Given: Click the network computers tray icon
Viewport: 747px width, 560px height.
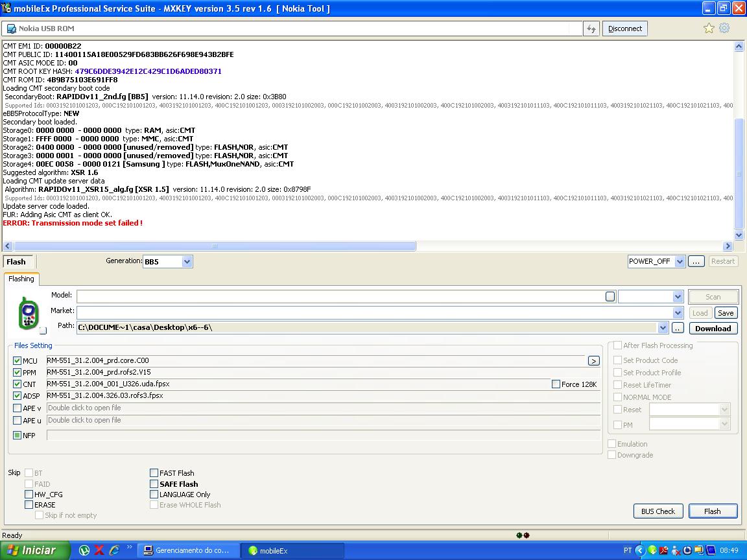Looking at the screenshot, I should coord(699,550).
